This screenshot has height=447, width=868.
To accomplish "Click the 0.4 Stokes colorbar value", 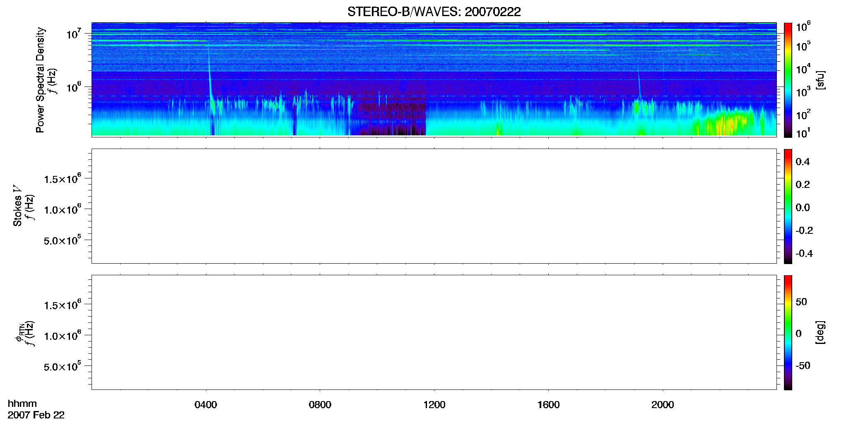I will click(803, 162).
